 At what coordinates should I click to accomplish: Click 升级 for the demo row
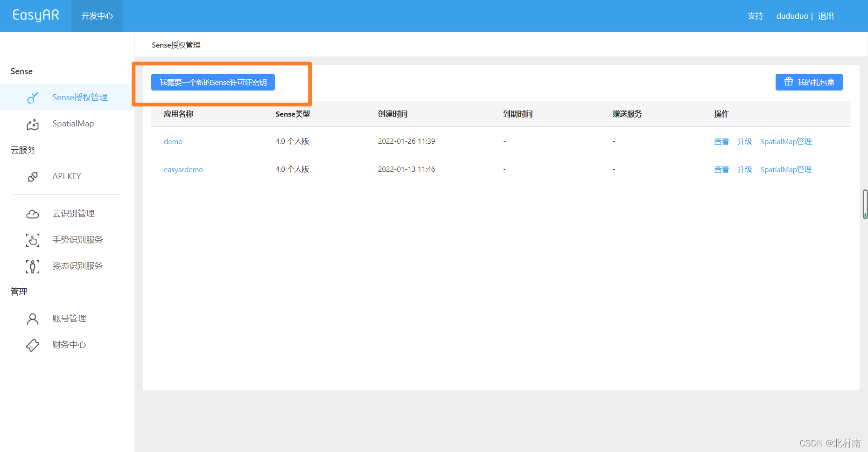(745, 141)
